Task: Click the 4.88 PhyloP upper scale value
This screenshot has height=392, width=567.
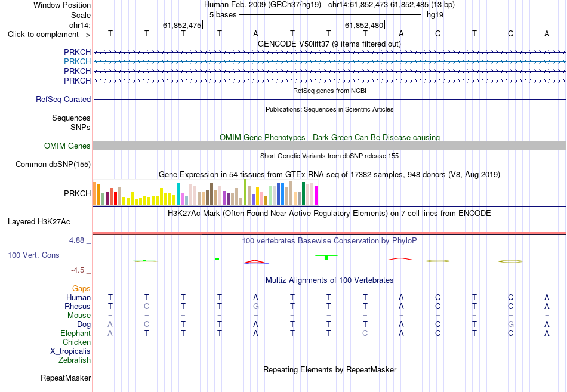Action: 76,240
